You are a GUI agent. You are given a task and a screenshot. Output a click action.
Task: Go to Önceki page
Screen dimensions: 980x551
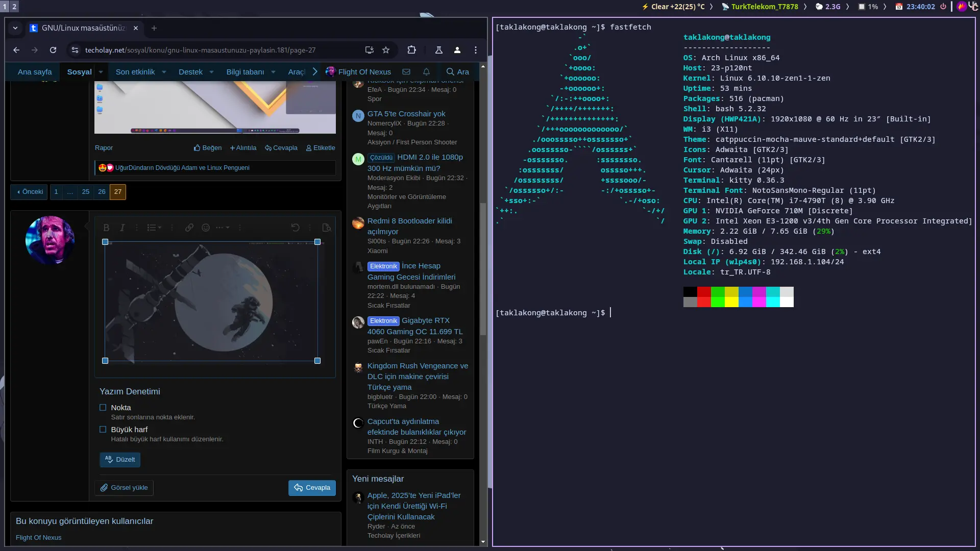point(29,192)
